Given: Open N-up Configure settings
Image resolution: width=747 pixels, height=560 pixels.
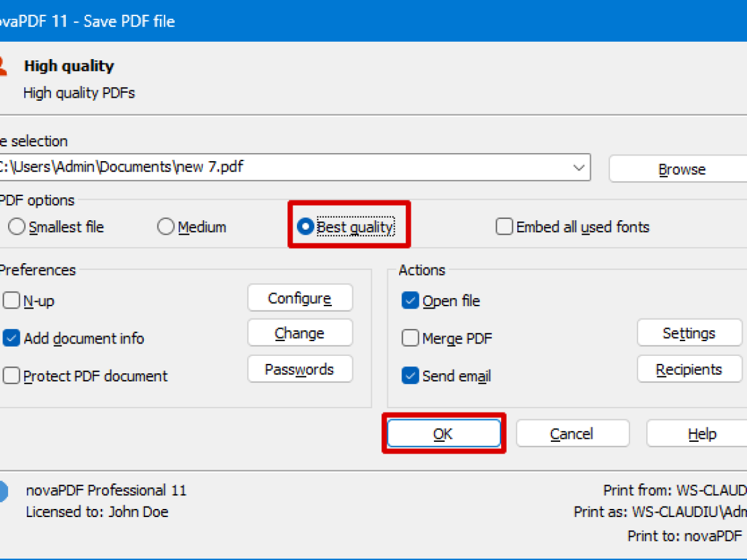Looking at the screenshot, I should tap(299, 298).
